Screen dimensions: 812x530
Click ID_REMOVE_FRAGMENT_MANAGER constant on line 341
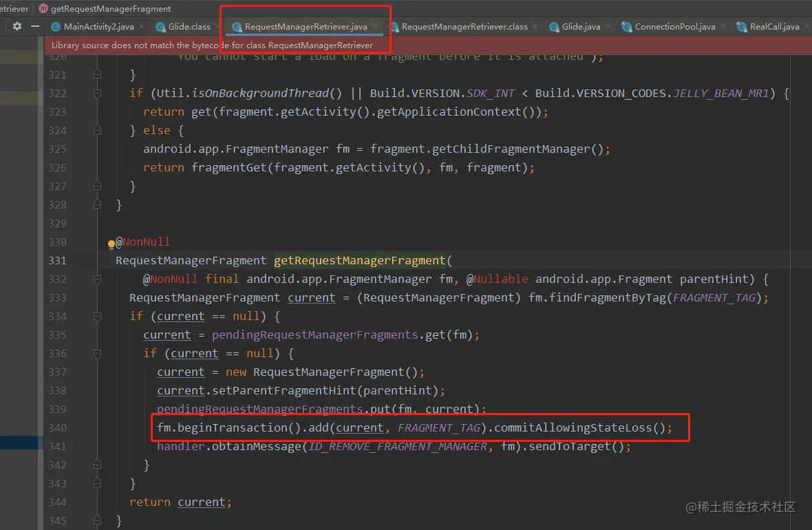tap(398, 447)
